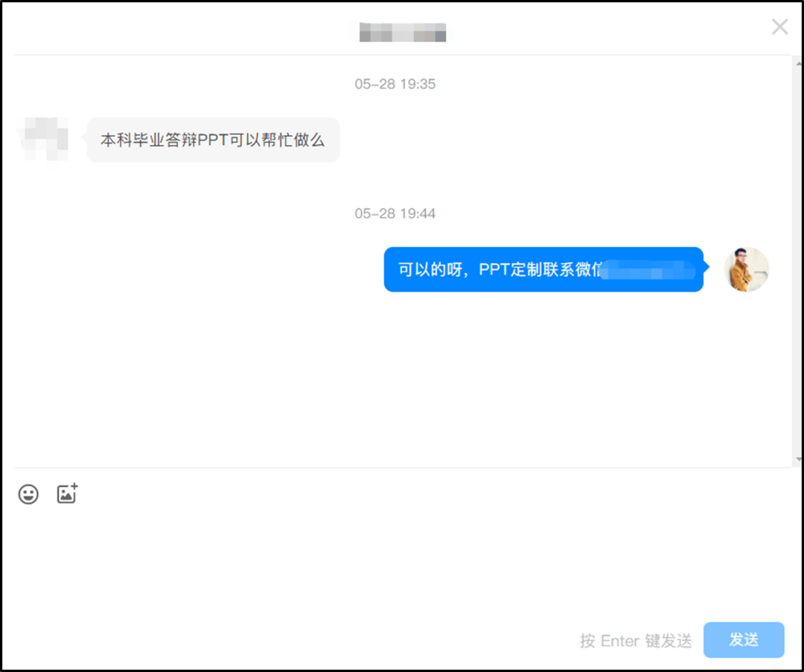Click the 05-28 19:35 timestamp
The height and width of the screenshot is (672, 804).
395,84
